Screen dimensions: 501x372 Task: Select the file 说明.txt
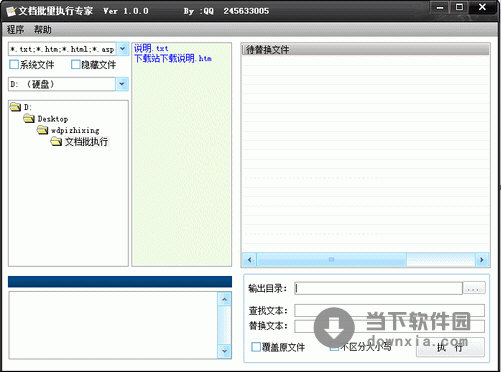tap(151, 48)
